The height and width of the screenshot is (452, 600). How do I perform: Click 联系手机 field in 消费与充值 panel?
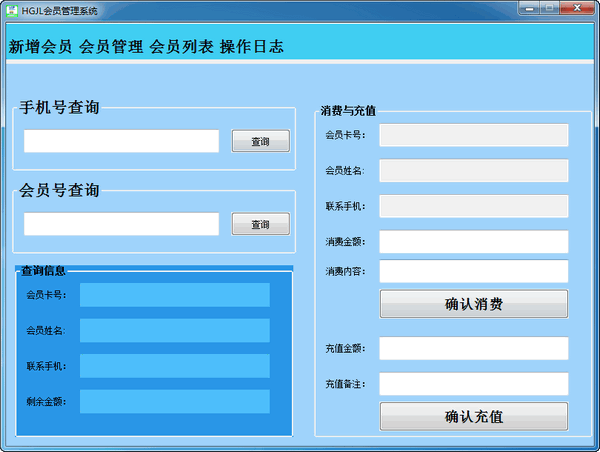473,206
